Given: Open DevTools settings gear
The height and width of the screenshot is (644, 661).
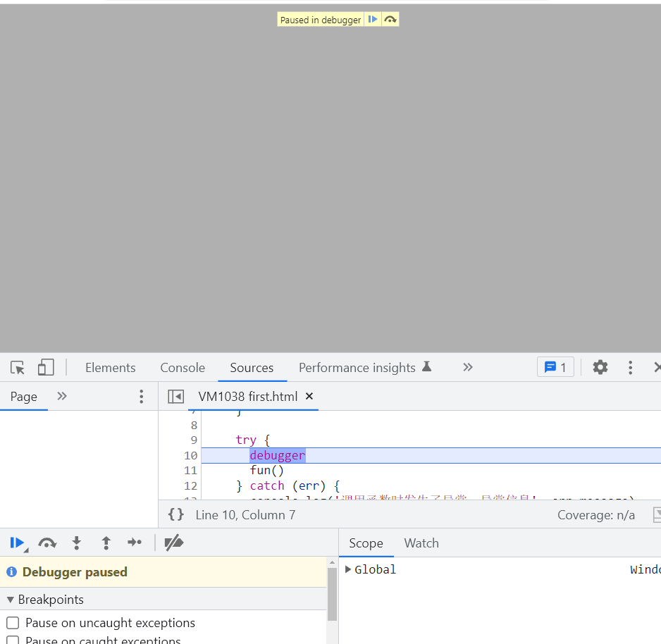Looking at the screenshot, I should tap(600, 367).
